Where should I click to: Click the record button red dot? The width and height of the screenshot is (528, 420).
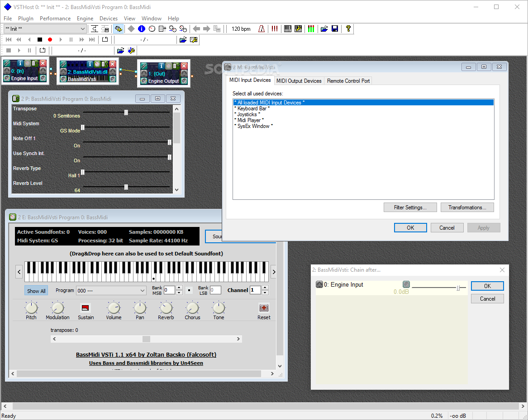(50, 40)
